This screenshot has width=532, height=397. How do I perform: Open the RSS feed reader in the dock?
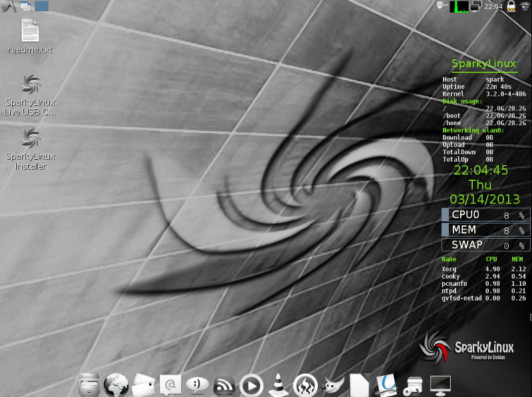point(223,384)
